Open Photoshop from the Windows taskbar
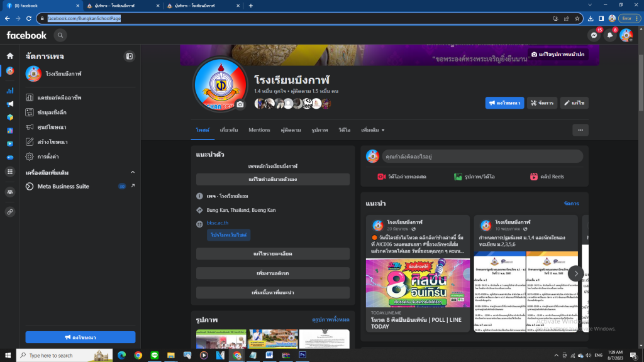 tap(302, 355)
